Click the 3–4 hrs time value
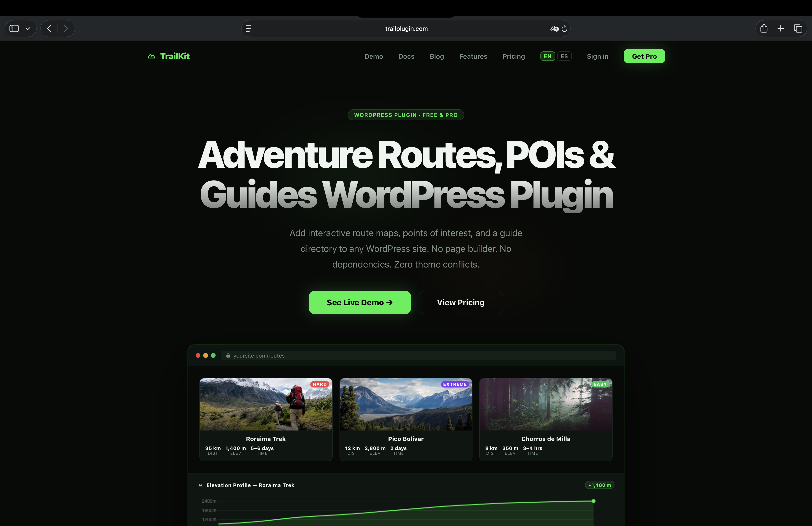 (x=533, y=448)
